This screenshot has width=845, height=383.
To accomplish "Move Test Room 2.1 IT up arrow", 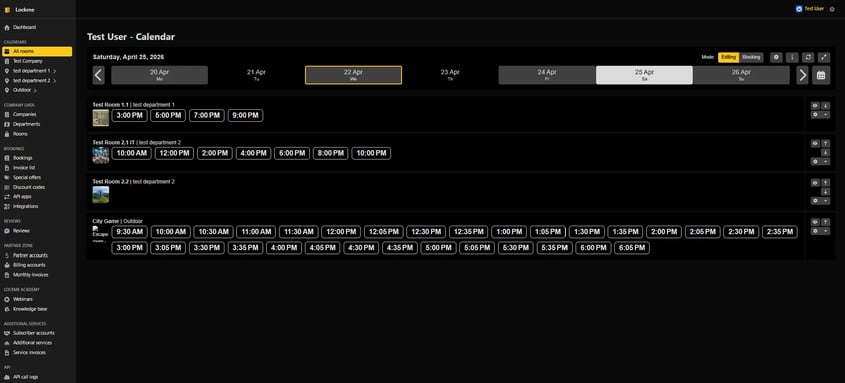I will (826, 143).
